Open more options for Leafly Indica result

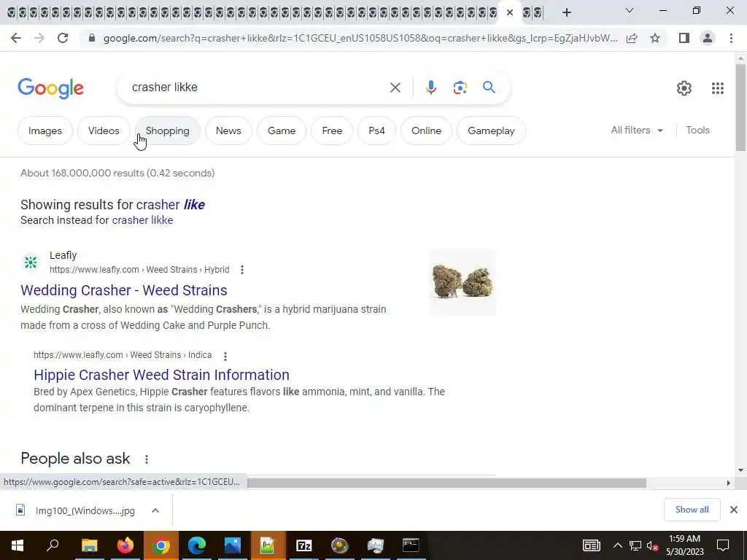coord(225,356)
